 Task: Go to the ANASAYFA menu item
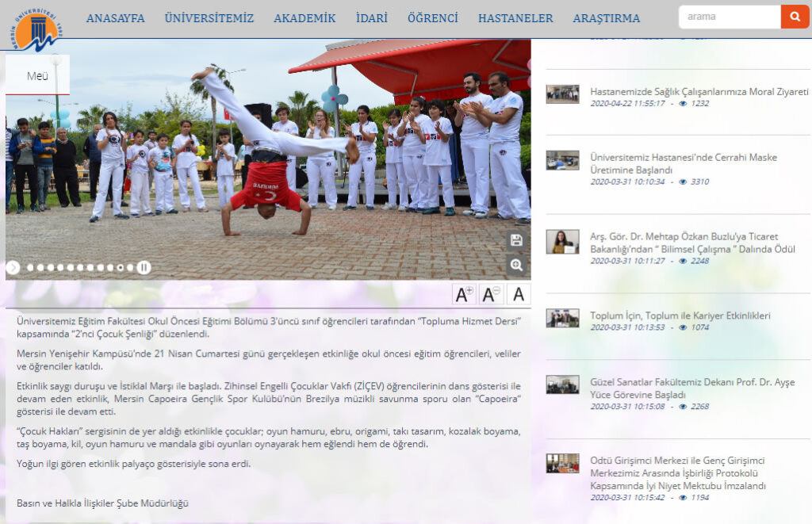tap(116, 18)
